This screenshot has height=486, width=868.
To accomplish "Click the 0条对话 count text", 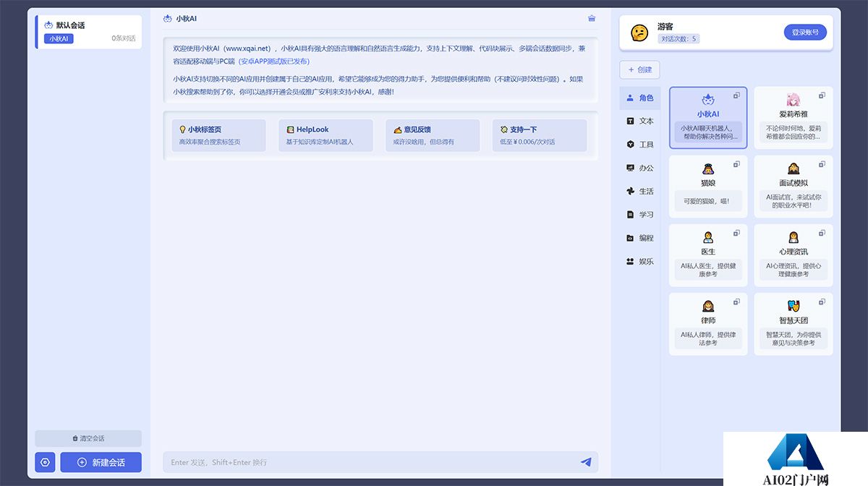I will tap(123, 38).
